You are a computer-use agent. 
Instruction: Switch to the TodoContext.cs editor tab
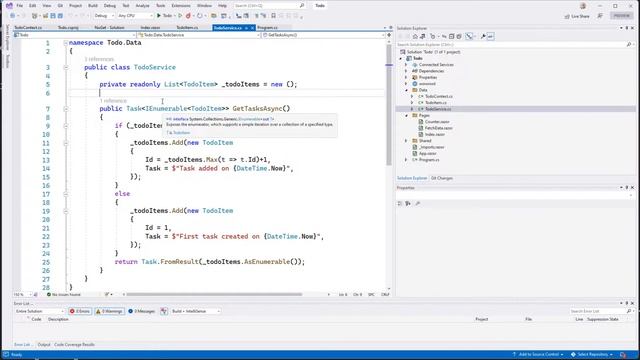pos(28,28)
